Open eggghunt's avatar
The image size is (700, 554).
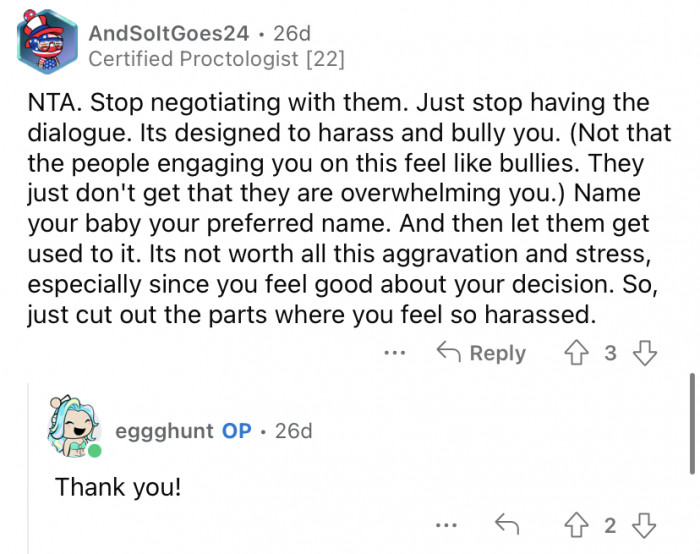click(x=74, y=425)
